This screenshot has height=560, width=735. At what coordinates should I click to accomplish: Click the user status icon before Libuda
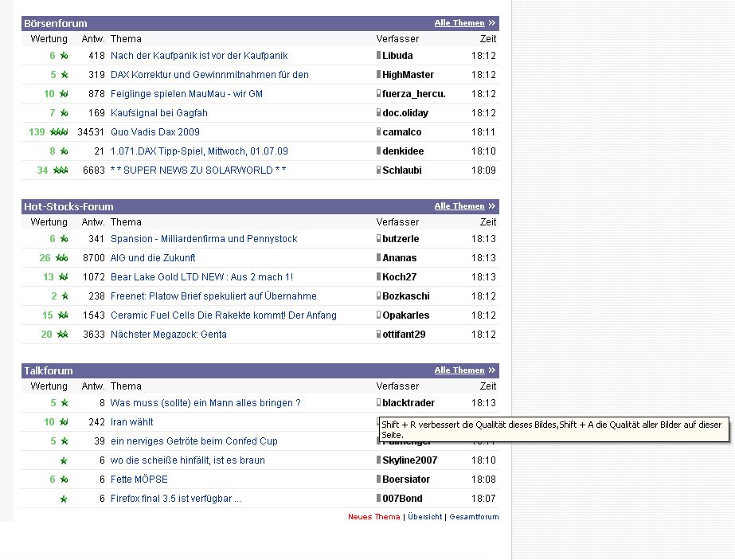[x=379, y=56]
